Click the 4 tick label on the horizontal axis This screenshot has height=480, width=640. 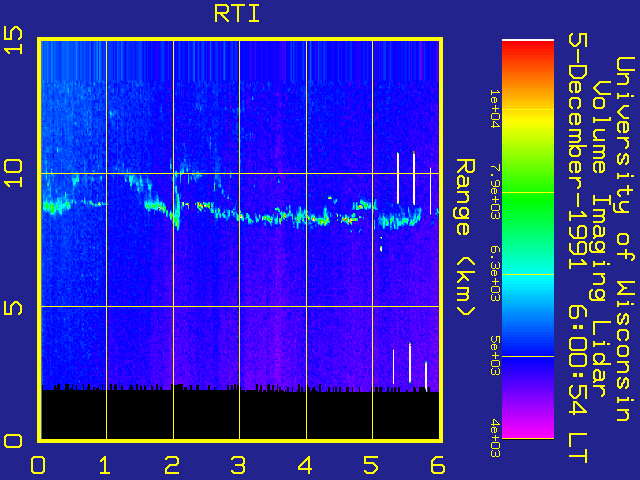point(305,465)
